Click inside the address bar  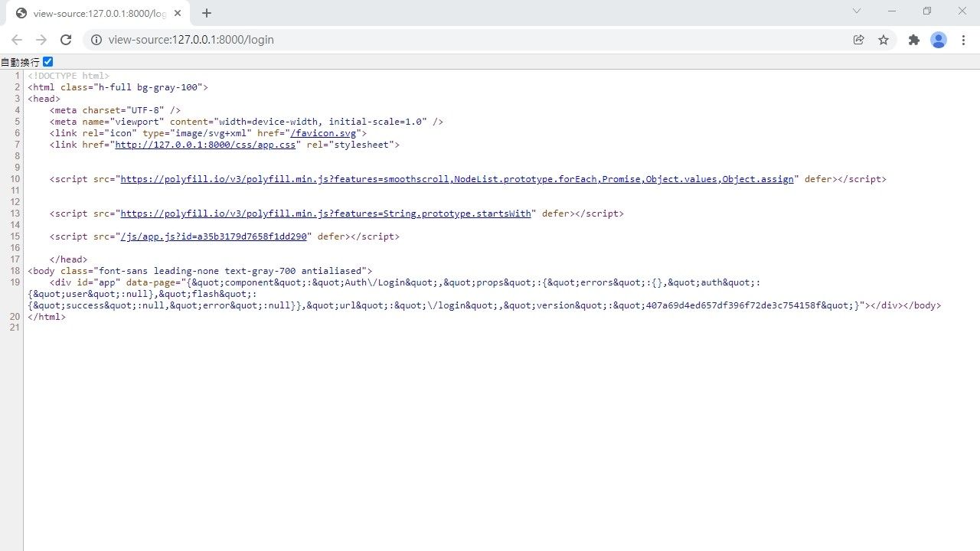tap(306, 40)
